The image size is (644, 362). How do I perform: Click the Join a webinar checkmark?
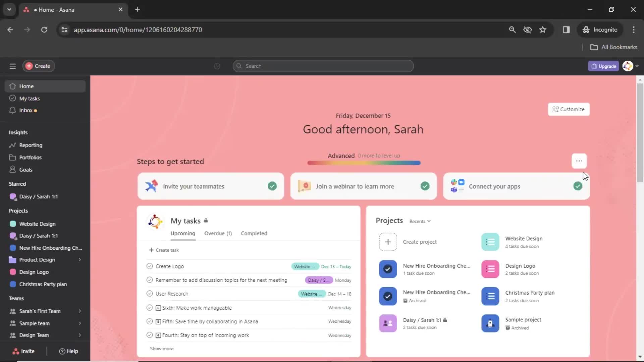click(x=425, y=186)
